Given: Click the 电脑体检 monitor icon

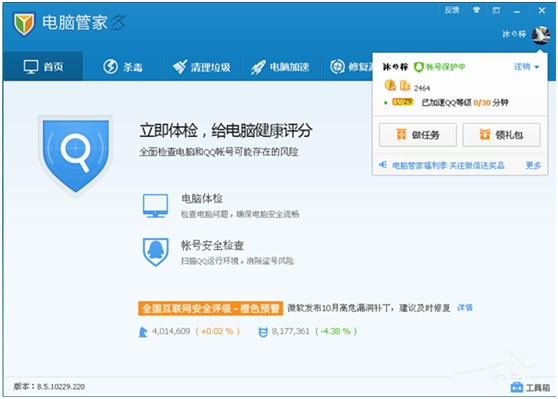Looking at the screenshot, I should [156, 206].
